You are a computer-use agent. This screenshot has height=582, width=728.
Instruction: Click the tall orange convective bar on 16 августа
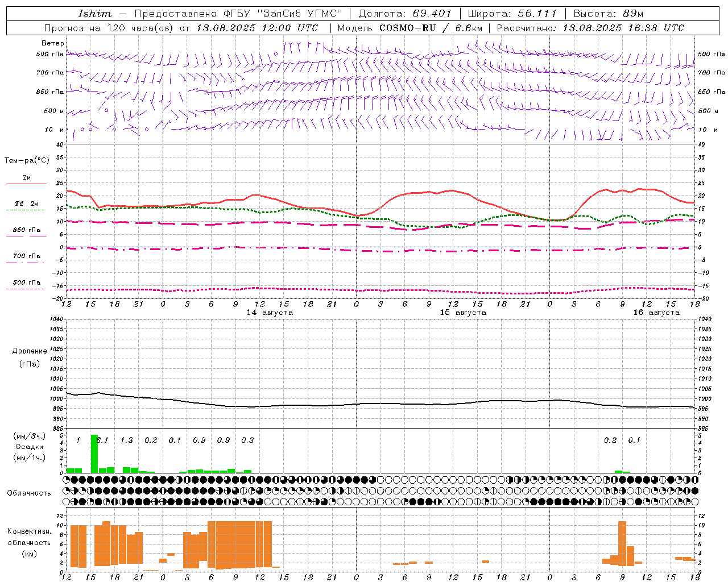pyautogui.click(x=622, y=543)
